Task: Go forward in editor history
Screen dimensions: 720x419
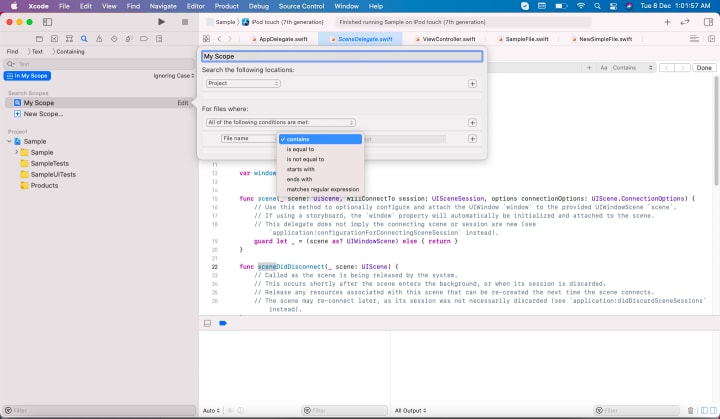Action: [230, 39]
